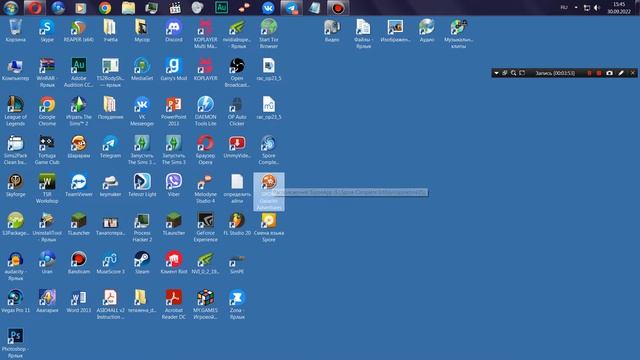Select the Google Chrome desktop shortcut
640x360 pixels.
click(47, 111)
